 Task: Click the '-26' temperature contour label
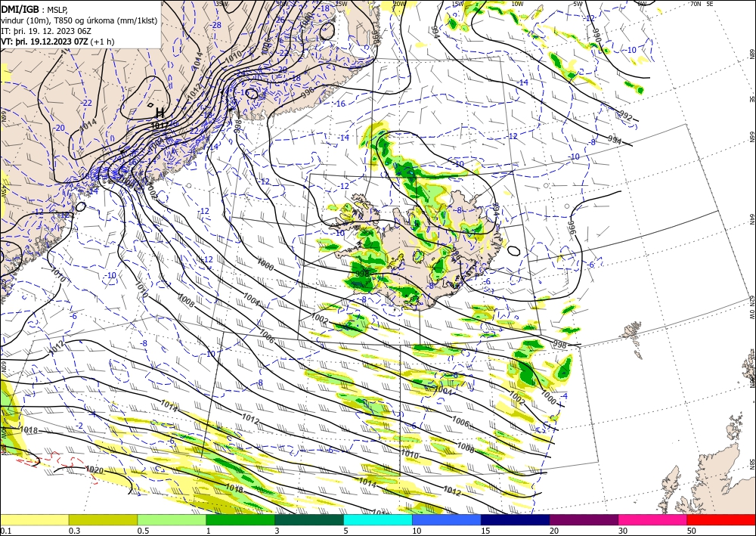tap(280, 20)
